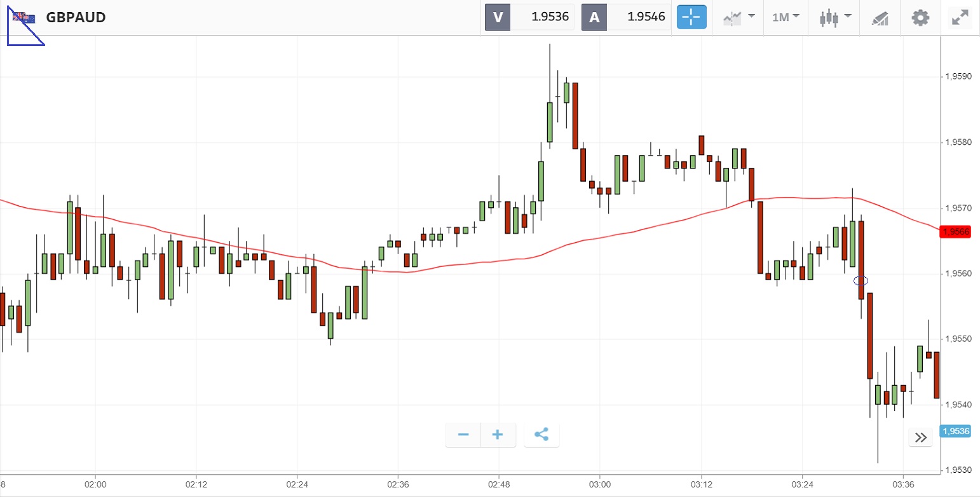The image size is (980, 497).
Task: Open the compare chart dropdown
Action: tap(738, 17)
